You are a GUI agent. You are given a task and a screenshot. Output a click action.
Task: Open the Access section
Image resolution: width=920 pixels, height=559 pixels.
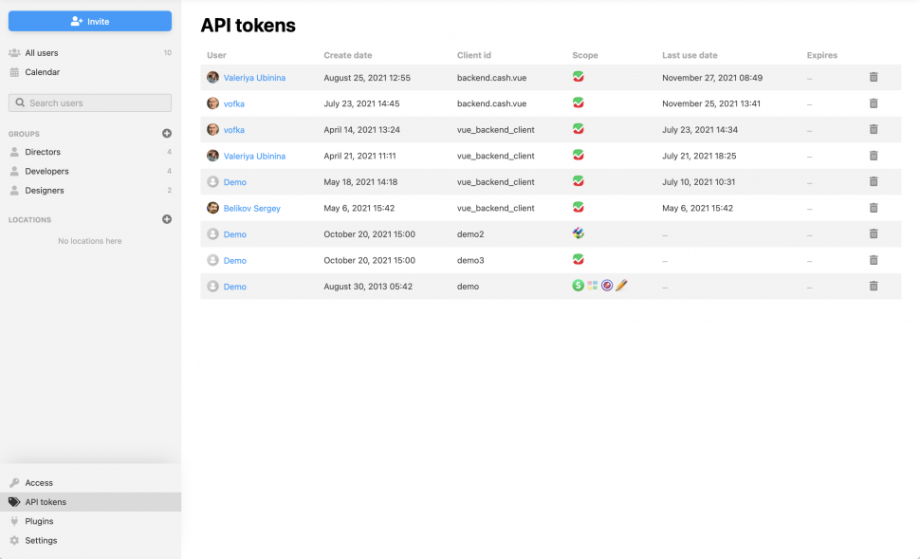pos(39,483)
